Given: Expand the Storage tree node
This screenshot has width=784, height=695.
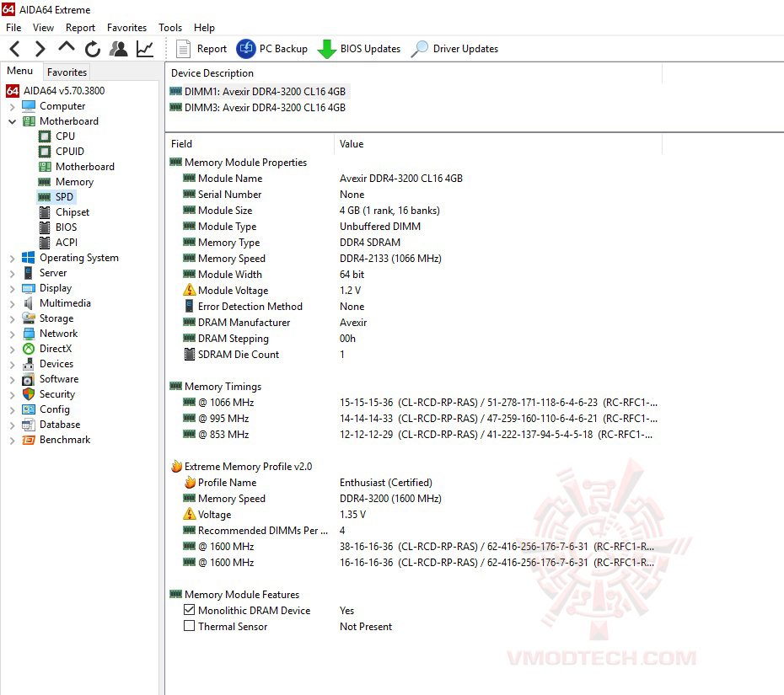Looking at the screenshot, I should point(12,318).
